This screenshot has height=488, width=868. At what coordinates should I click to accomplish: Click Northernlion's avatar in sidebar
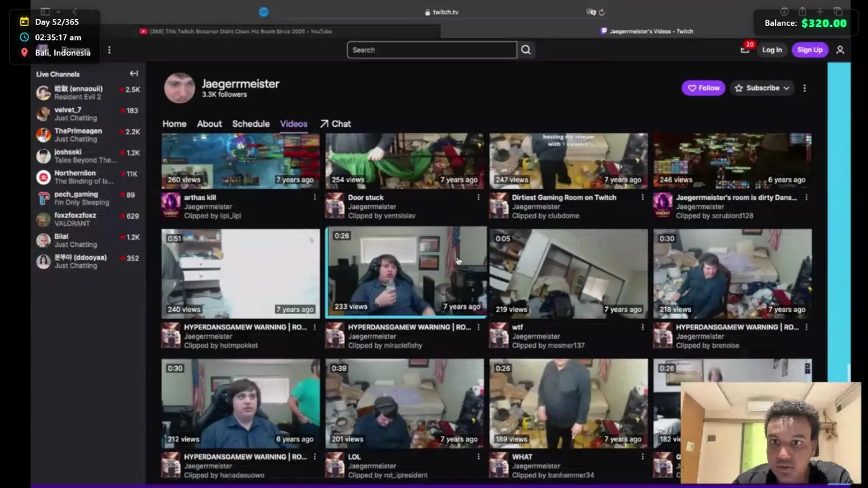(x=43, y=177)
